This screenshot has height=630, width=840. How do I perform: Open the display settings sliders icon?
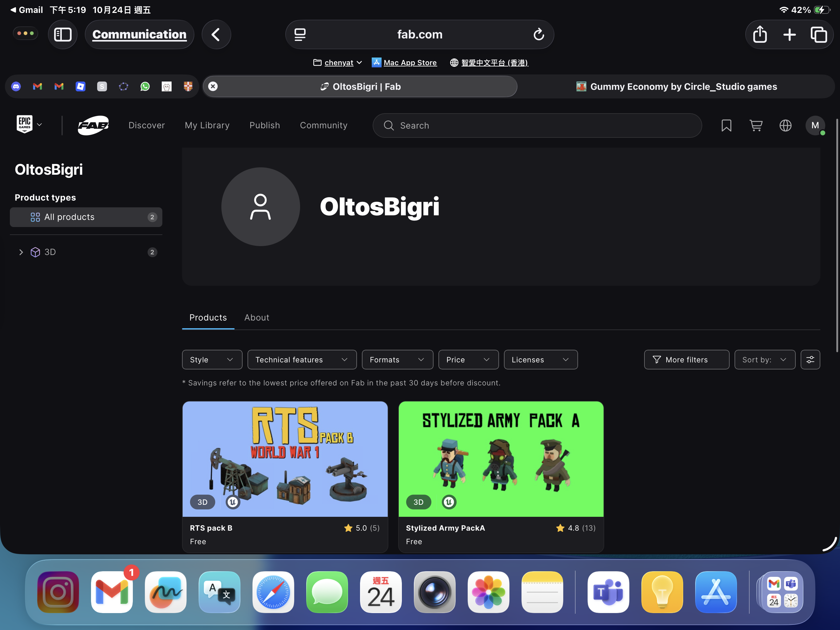tap(810, 360)
